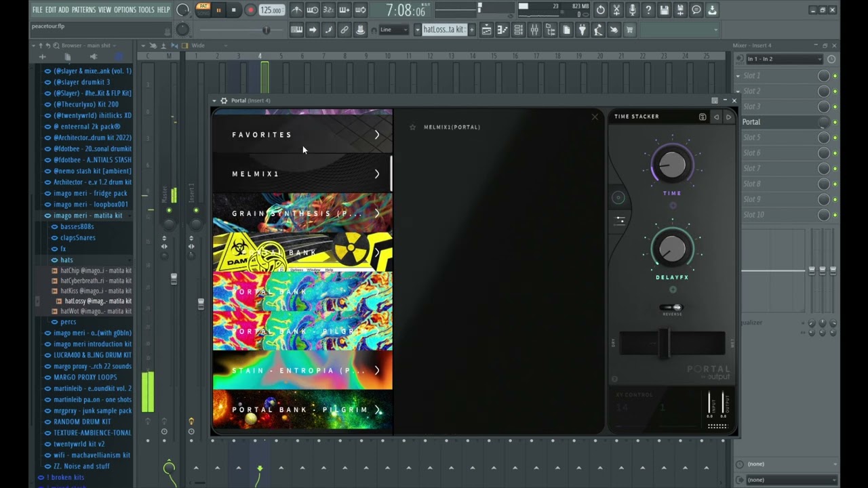
Task: Open the STAIN - ENTROPIA preset bank
Action: click(302, 370)
